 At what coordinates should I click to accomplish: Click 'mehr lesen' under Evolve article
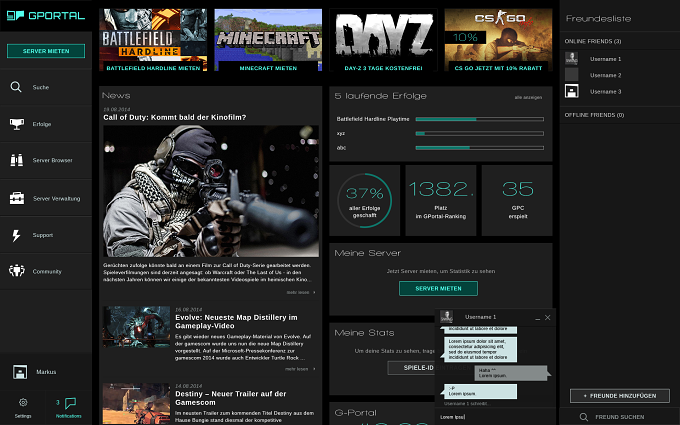pyautogui.click(x=300, y=369)
